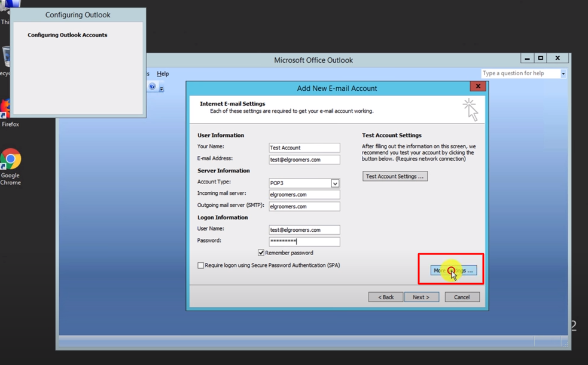Viewport: 588px width, 365px height.
Task: Focus the 'Type a question for help' box
Action: (520, 73)
